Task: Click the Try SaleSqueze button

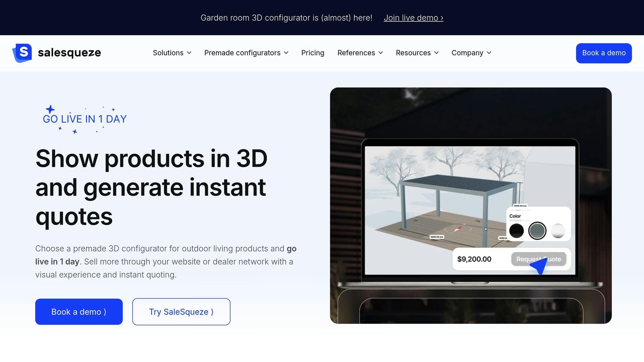Action: tap(181, 312)
